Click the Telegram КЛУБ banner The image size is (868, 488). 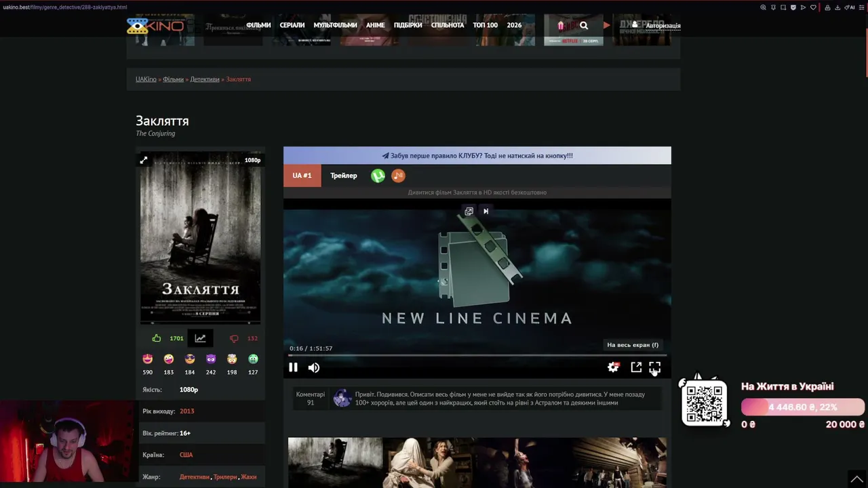[477, 156]
